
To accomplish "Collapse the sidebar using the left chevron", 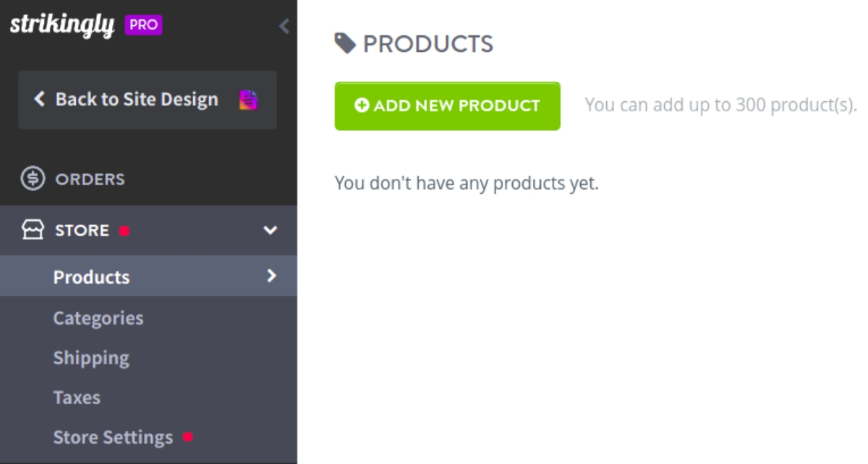I will click(x=283, y=27).
